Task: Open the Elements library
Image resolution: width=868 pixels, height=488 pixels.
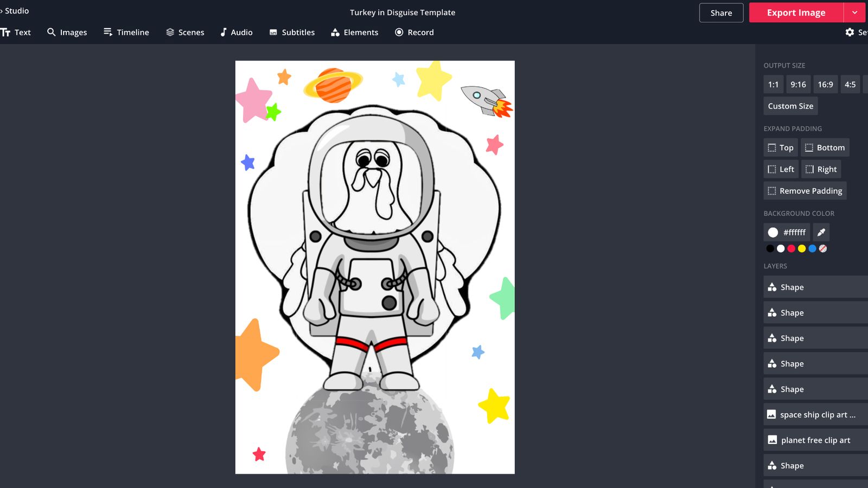Action: pos(354,33)
